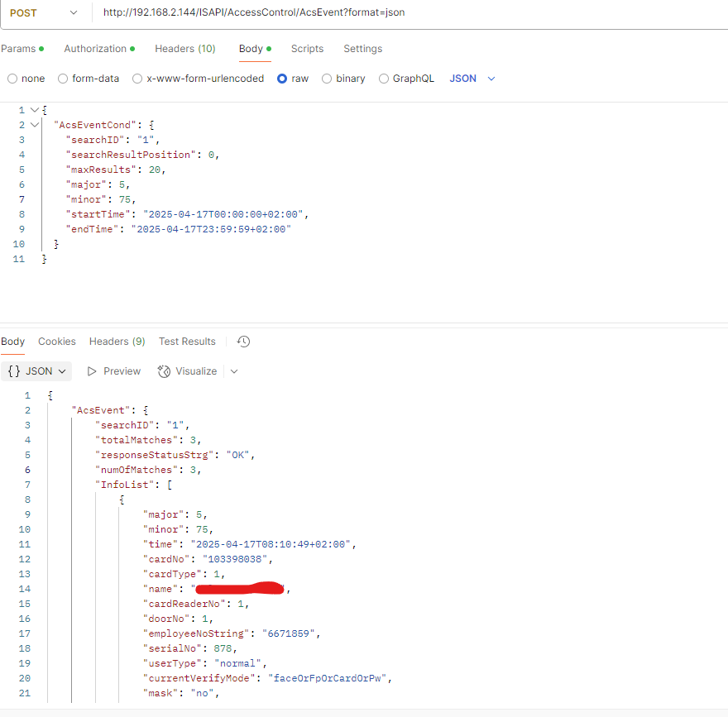Open the JSON language dropdown
This screenshot has width=728, height=717.
click(472, 78)
